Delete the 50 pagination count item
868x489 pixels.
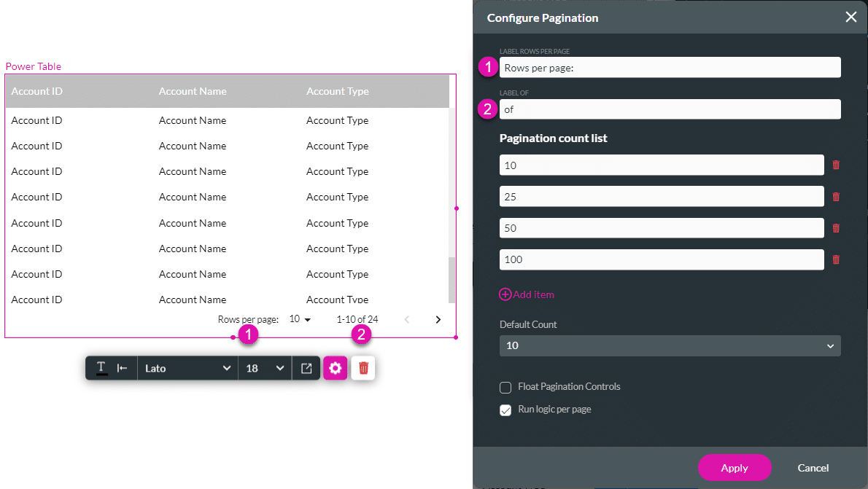click(x=836, y=227)
